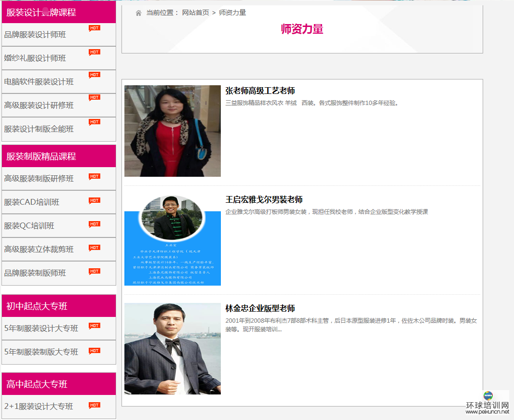Select 服装设计品牌课程 category header at top
The image size is (514, 420).
coord(59,12)
